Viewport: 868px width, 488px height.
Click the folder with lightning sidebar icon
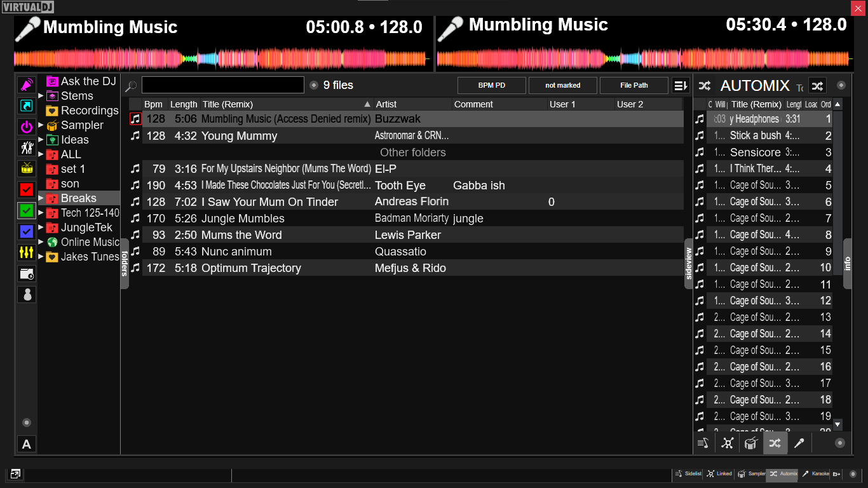(x=26, y=273)
